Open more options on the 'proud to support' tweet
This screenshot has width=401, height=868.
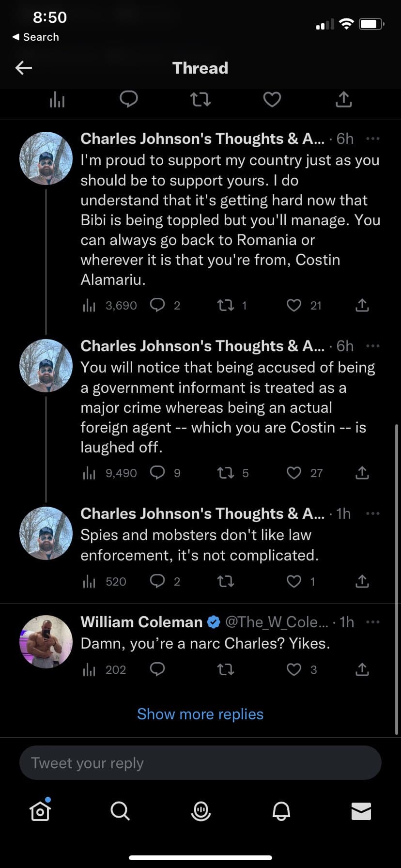click(373, 139)
